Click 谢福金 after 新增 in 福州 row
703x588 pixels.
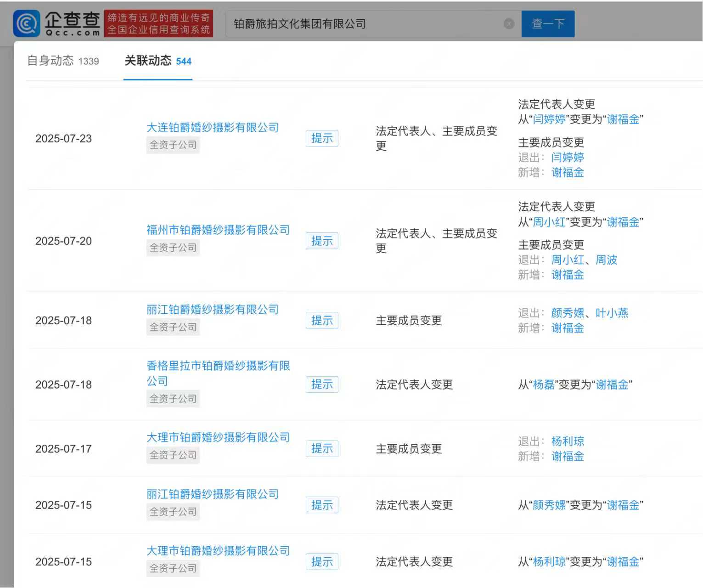(568, 275)
